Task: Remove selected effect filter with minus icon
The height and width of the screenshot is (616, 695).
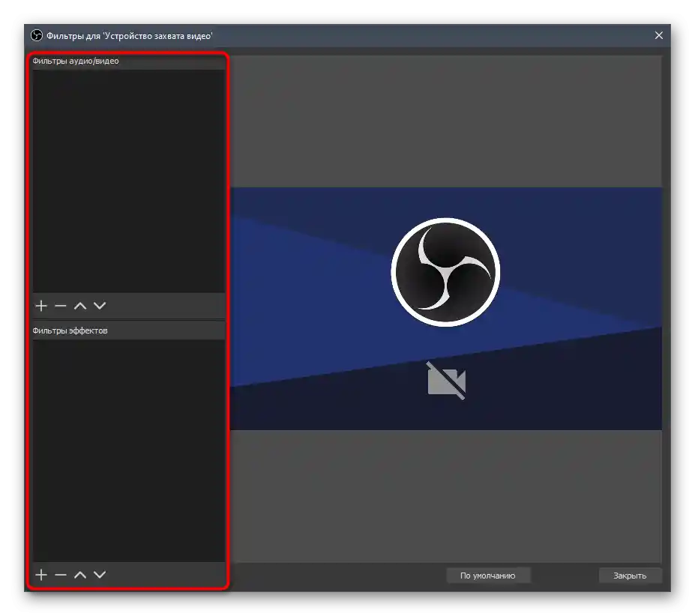Action: [60, 575]
